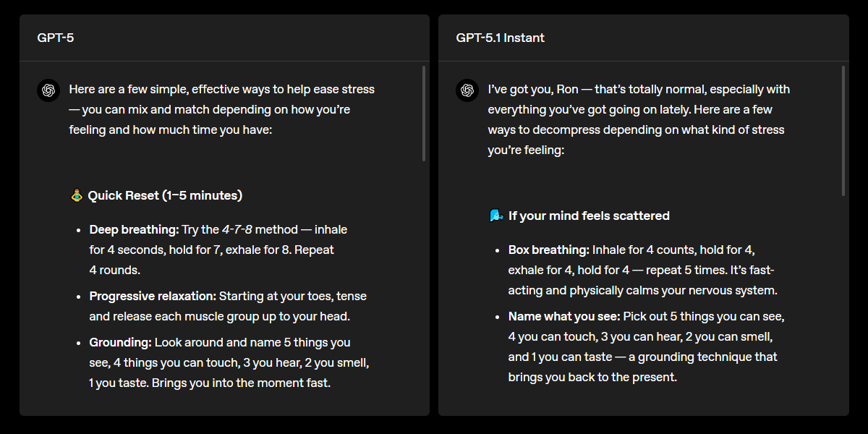Screen dimensions: 868x434
Task: Click the ChatGPT logo in the GPT-5.1 Instant panel
Action: [x=467, y=90]
